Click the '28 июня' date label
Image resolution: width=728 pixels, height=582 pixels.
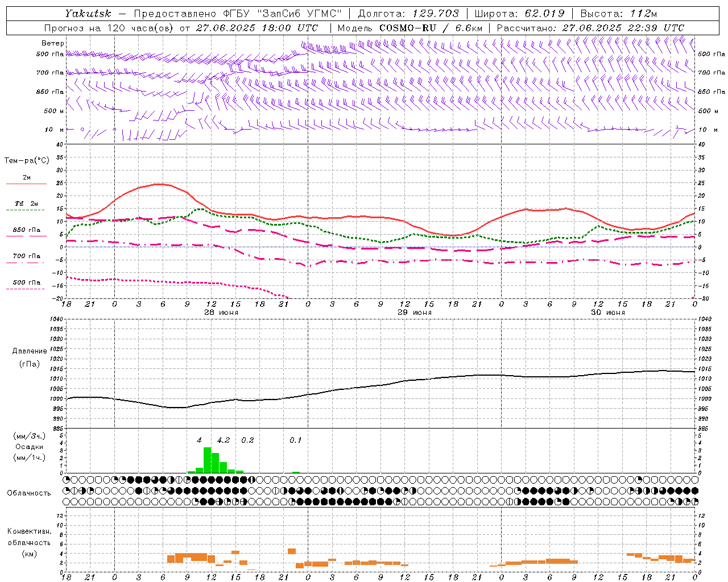pyautogui.click(x=221, y=313)
